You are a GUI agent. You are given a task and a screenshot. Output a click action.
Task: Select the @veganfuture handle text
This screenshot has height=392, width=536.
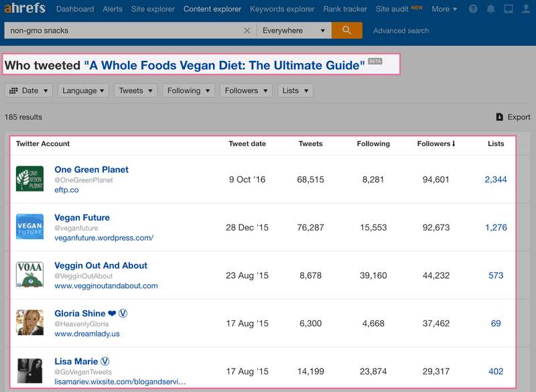point(76,228)
